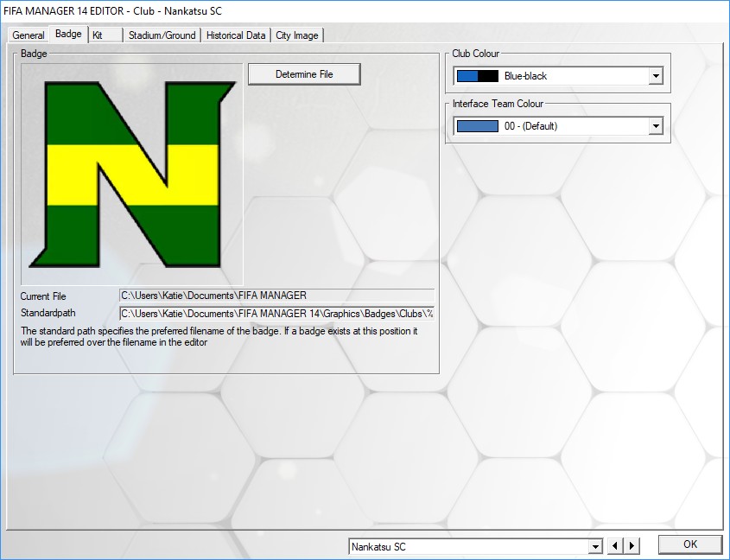Click the Interface Team Colour blue swatch

click(x=478, y=126)
